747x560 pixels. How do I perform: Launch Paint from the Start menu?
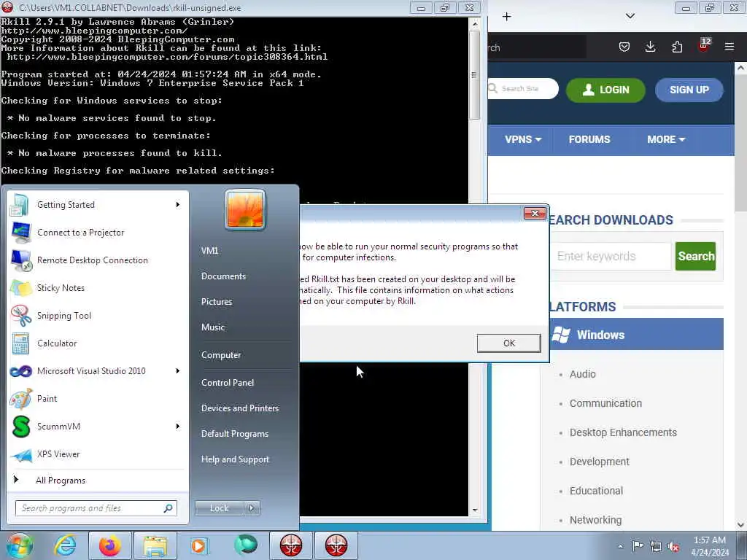coord(98,399)
